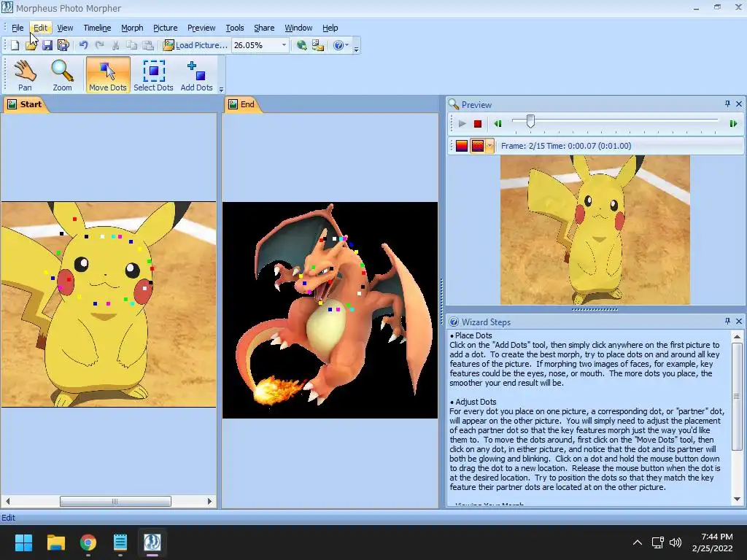Open the render mode dropdown arrow in Preview
Screen dimensions: 747x560
tap(489, 146)
